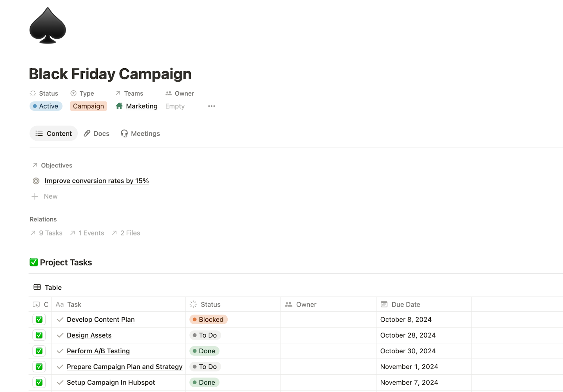The height and width of the screenshot is (392, 563).
Task: Click the Owner column people icon
Action: (x=289, y=304)
